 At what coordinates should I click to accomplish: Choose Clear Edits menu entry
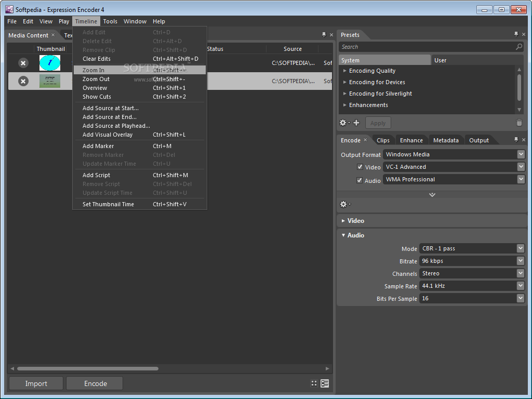pyautogui.click(x=139, y=59)
